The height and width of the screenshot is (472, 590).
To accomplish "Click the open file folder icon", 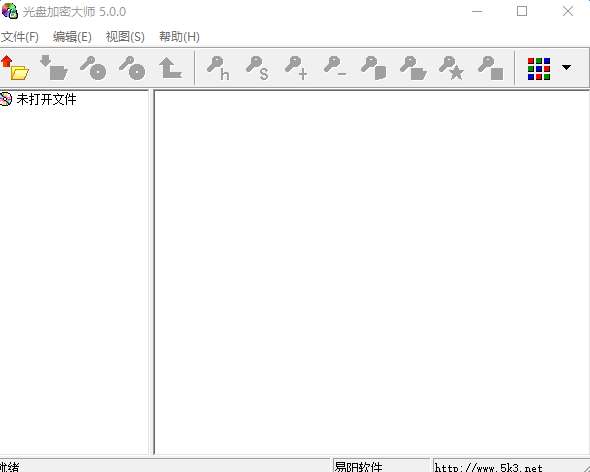I will [x=15, y=68].
